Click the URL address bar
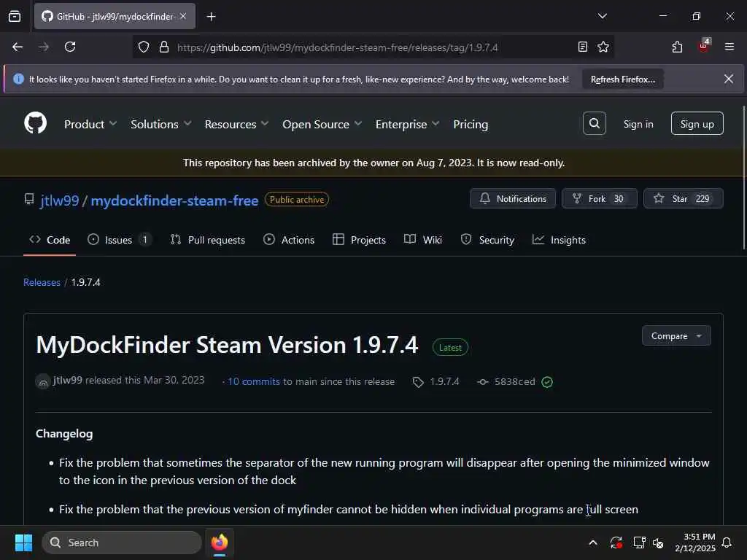 point(373,47)
